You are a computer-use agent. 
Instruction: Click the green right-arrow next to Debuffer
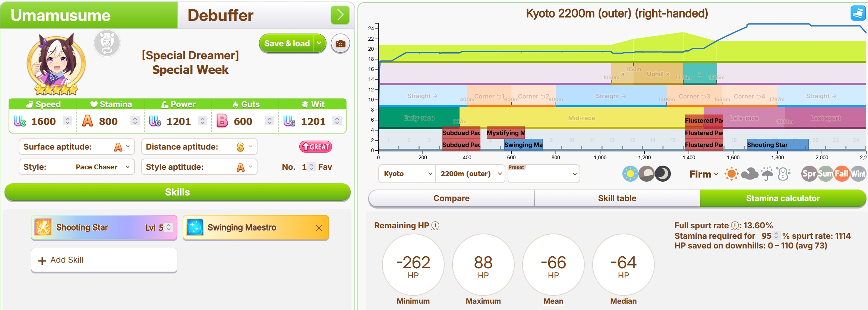(x=340, y=15)
